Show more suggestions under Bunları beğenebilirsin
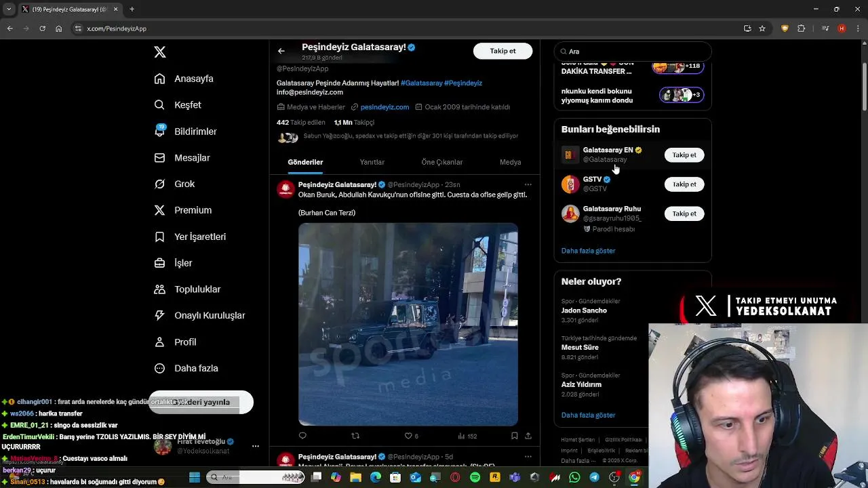Image resolution: width=868 pixels, height=488 pixels. (588, 251)
